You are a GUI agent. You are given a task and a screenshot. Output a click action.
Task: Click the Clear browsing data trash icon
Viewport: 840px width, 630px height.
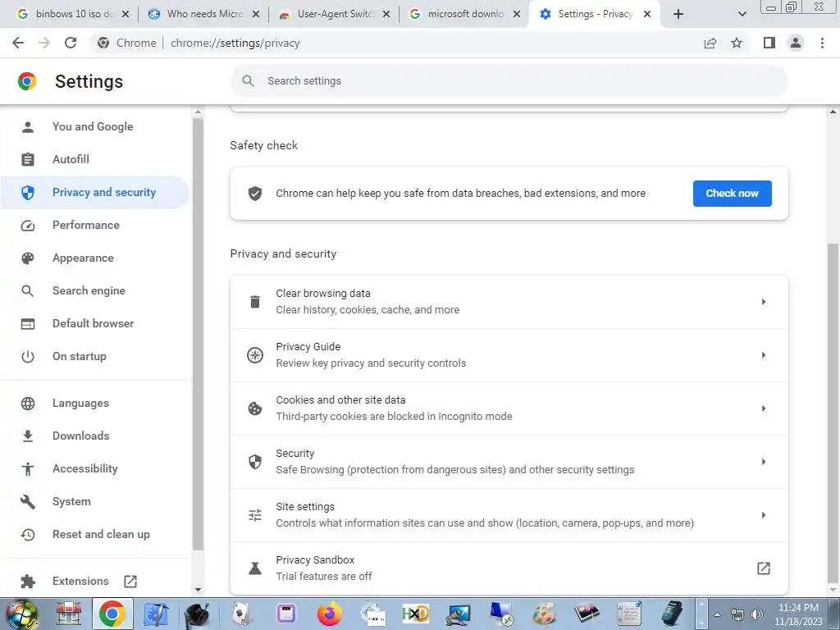(255, 302)
